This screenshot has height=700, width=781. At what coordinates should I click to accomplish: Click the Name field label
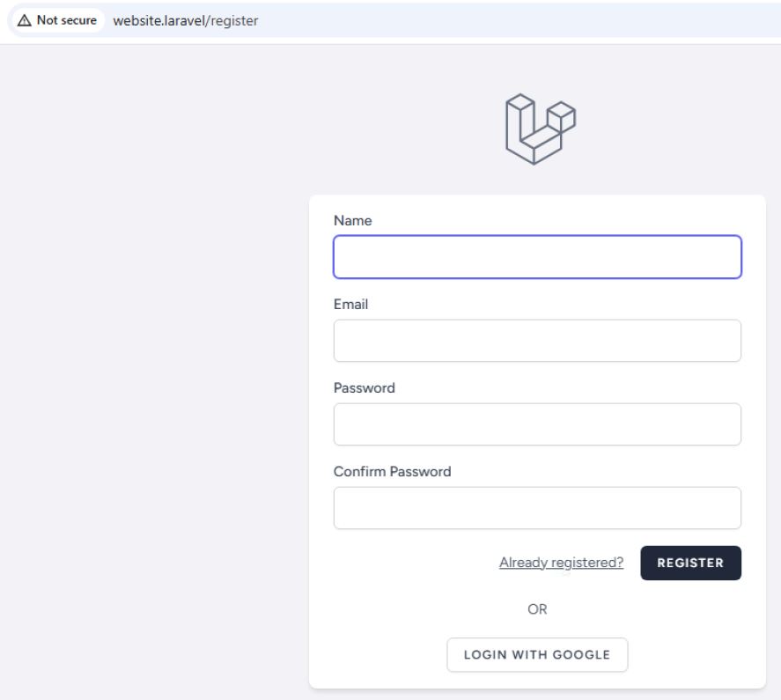352,221
